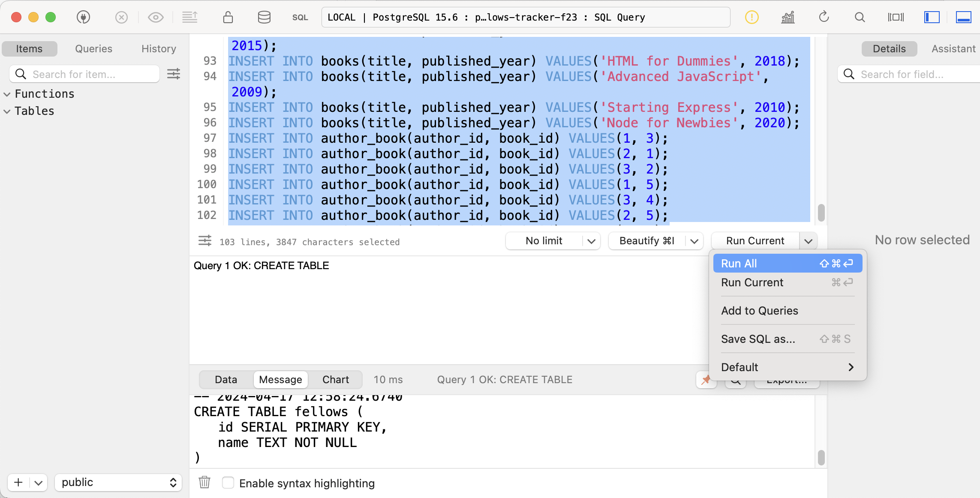Open the No limit dropdown
The height and width of the screenshot is (498, 980).
[x=553, y=241]
